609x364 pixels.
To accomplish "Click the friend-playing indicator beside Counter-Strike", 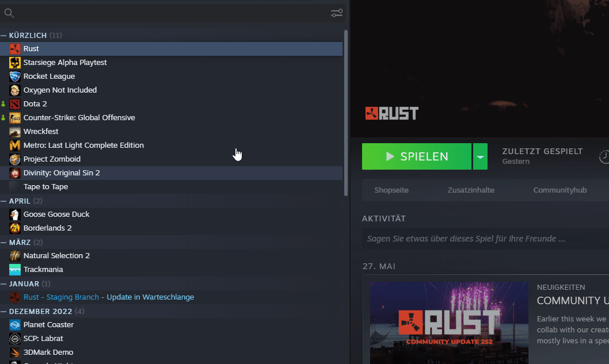I will pos(3,117).
